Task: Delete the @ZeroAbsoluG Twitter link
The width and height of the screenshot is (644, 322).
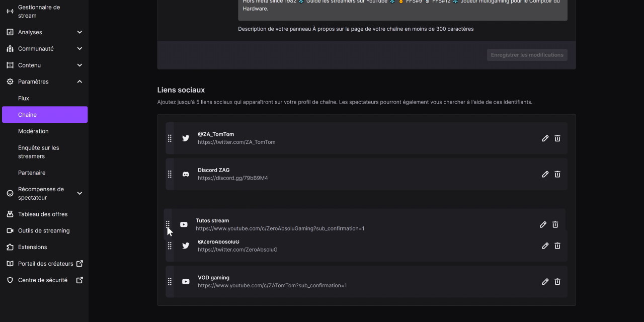Action: (x=557, y=246)
